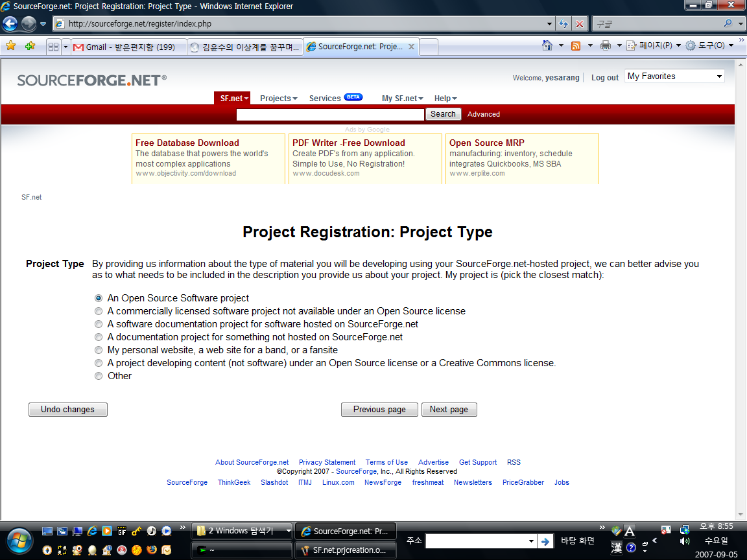The width and height of the screenshot is (747, 560).
Task: Click the search magnifier icon
Action: click(728, 23)
